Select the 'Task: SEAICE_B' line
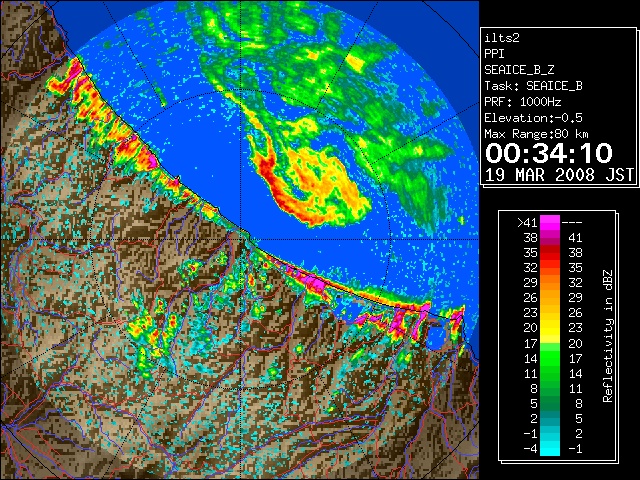This screenshot has width=640, height=480. [533, 86]
